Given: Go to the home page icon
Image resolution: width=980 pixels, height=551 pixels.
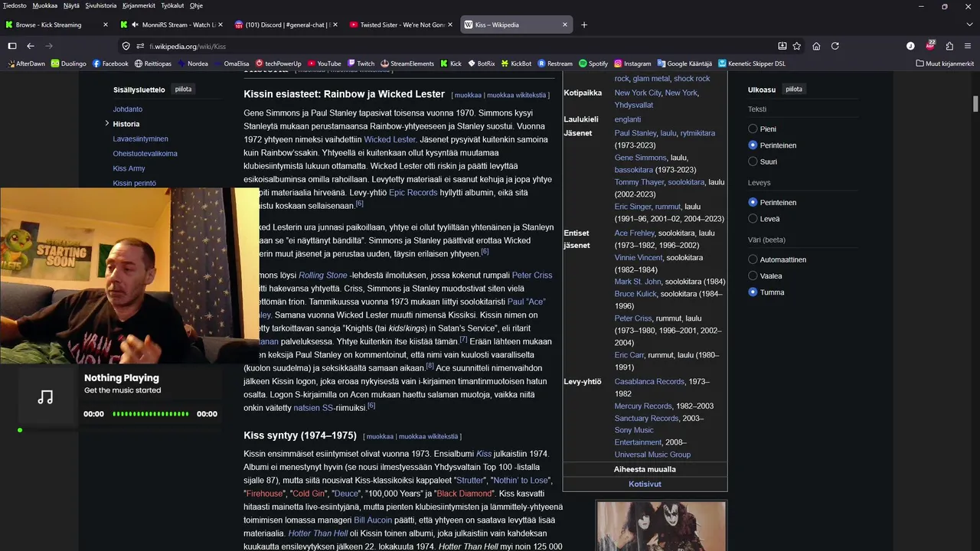Looking at the screenshot, I should [816, 46].
